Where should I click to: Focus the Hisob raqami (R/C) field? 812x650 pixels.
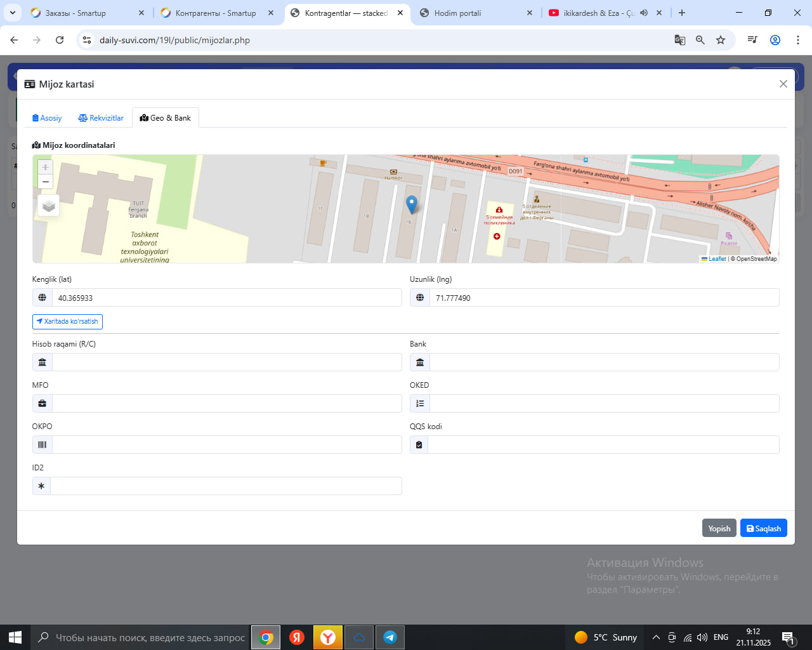[x=226, y=362]
